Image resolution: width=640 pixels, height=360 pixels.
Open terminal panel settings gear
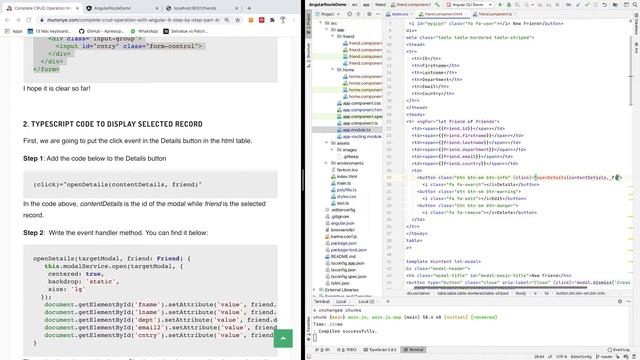(620, 301)
